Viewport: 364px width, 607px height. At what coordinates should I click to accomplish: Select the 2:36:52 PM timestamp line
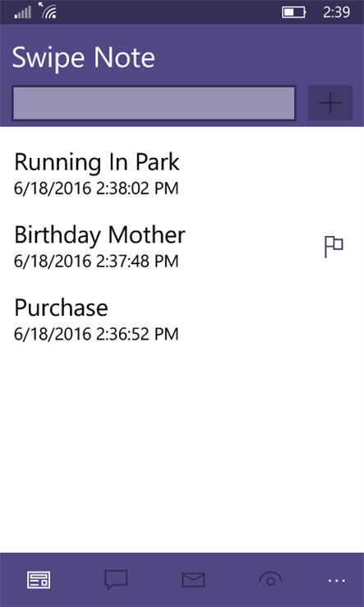(x=96, y=334)
